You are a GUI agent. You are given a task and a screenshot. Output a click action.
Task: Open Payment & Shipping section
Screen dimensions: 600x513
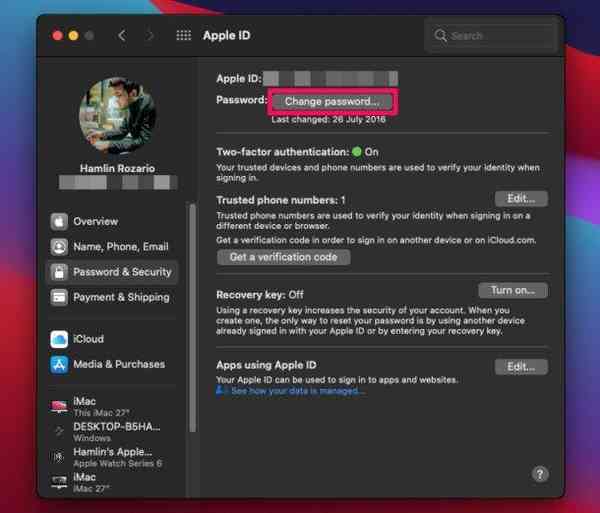(x=112, y=297)
